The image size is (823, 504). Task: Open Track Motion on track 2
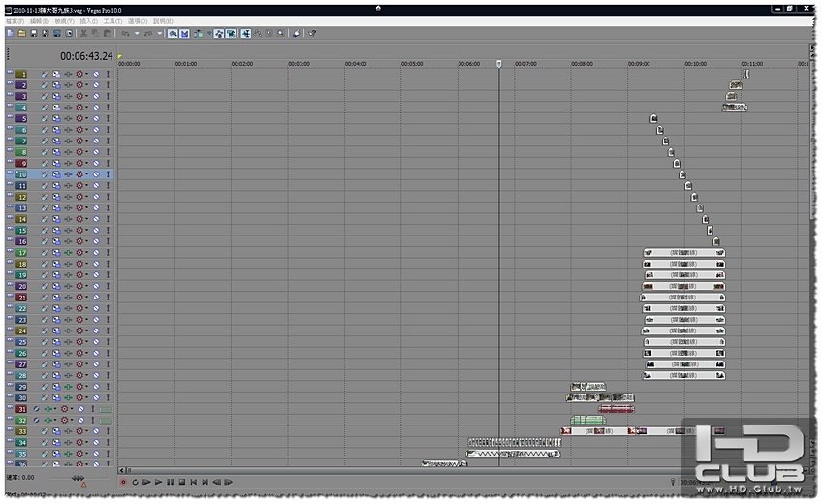[x=56, y=85]
